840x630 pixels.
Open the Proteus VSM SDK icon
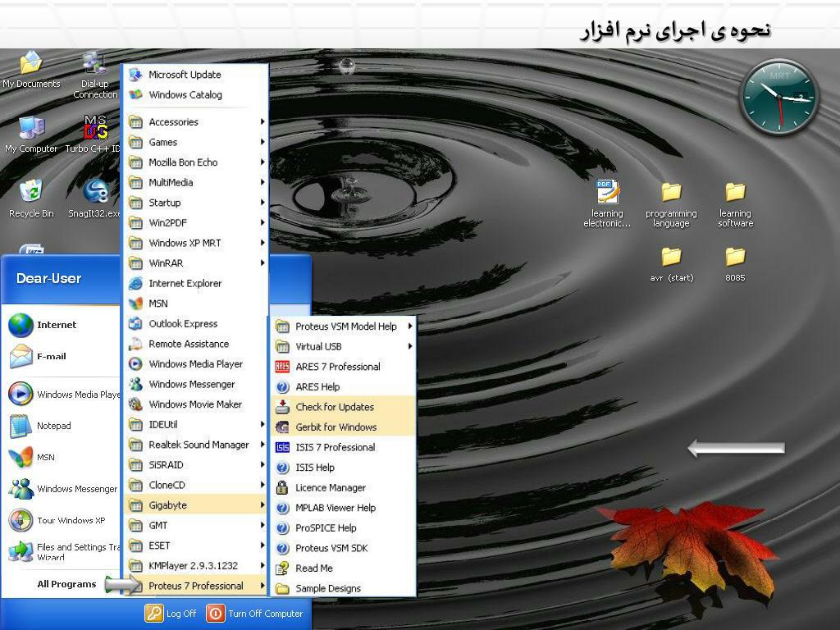click(282, 548)
